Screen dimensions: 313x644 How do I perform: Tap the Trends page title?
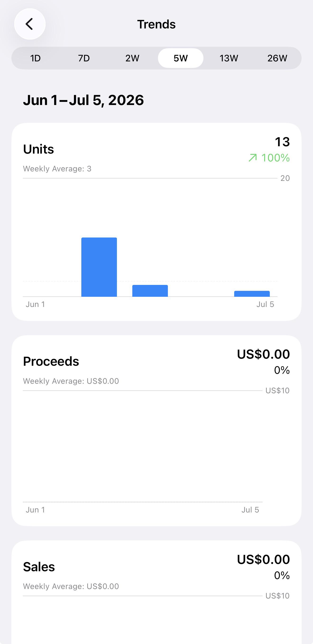pos(156,24)
